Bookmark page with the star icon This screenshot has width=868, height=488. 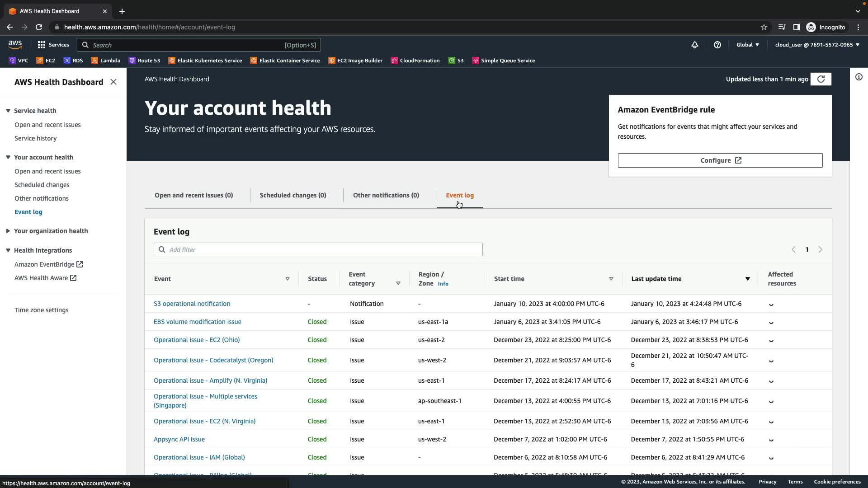[x=764, y=27]
